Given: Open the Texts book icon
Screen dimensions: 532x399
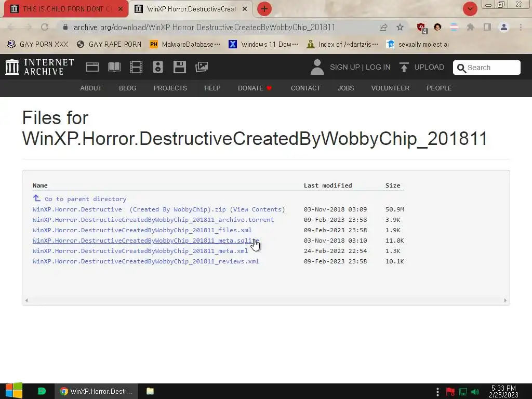Looking at the screenshot, I should (114, 67).
